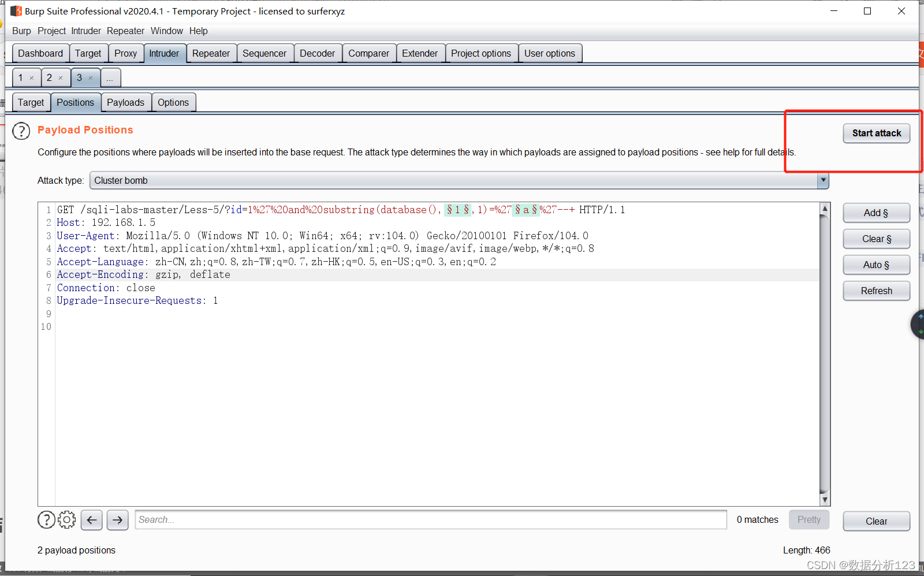Screen dimensions: 924x576
Task: Open search settings gear icon
Action: pyautogui.click(x=67, y=520)
